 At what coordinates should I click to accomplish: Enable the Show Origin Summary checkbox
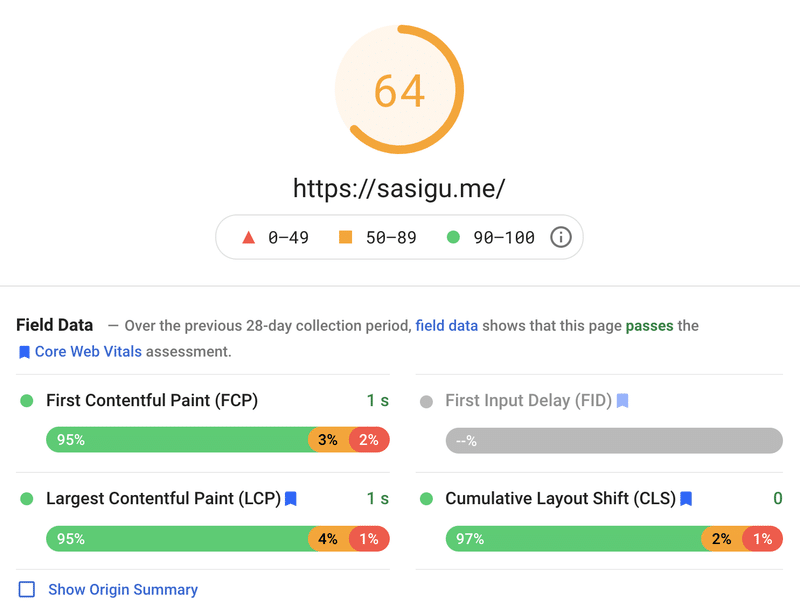(x=27, y=590)
